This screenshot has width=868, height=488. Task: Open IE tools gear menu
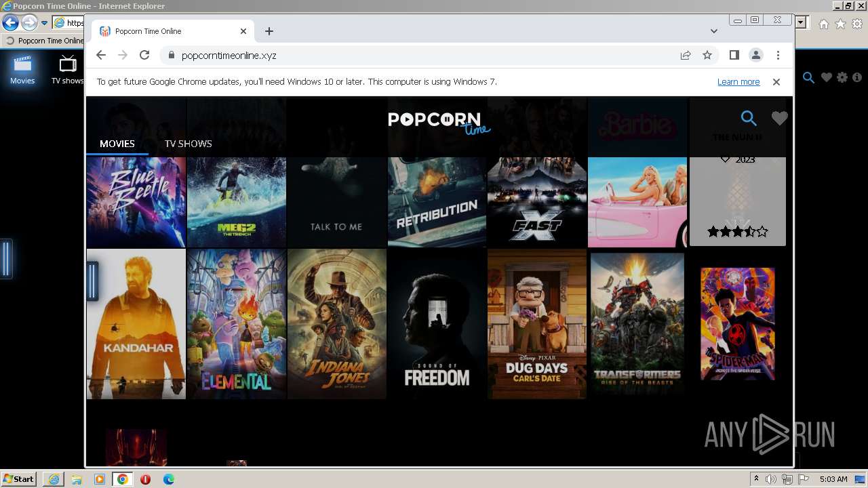pyautogui.click(x=857, y=24)
